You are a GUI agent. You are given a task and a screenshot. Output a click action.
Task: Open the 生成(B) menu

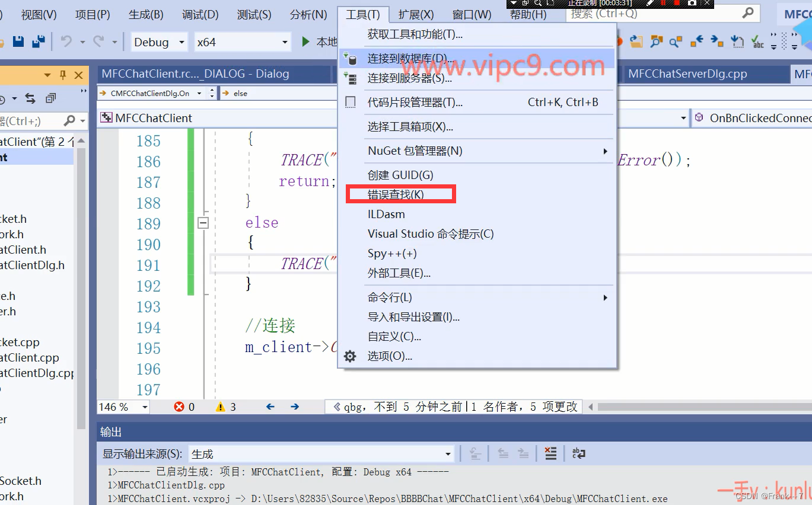tap(145, 14)
